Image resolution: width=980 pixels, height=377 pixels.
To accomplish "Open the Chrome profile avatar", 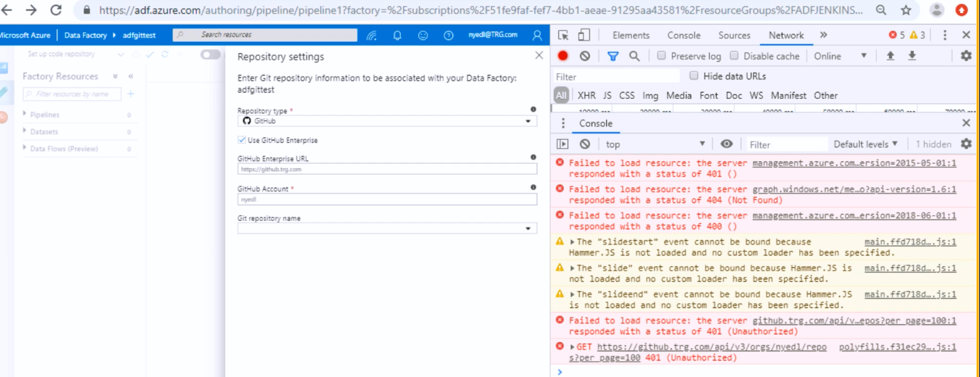I will click(x=937, y=10).
